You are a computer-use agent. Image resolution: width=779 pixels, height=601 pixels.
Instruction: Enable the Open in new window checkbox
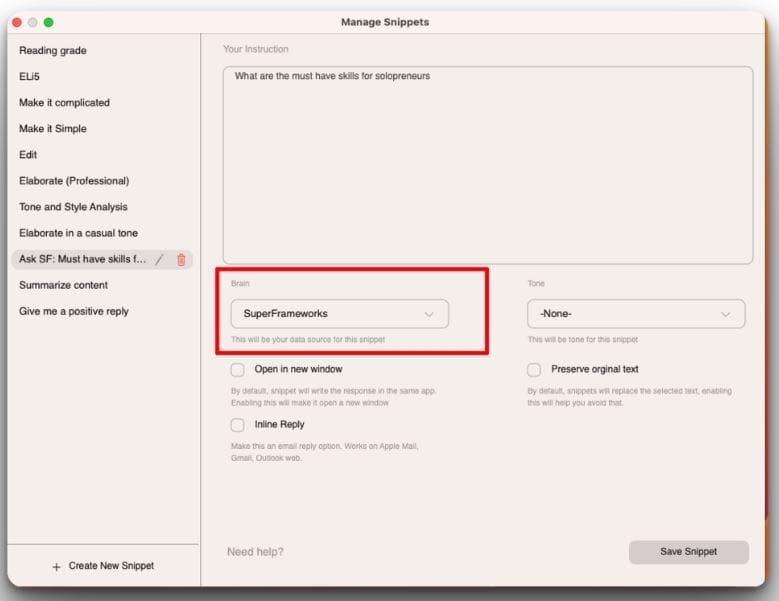pos(238,369)
